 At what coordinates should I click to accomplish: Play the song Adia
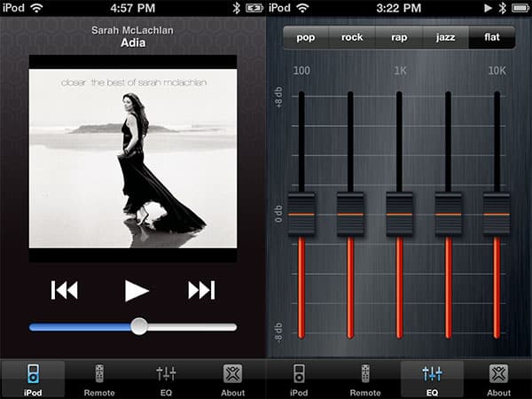137,291
